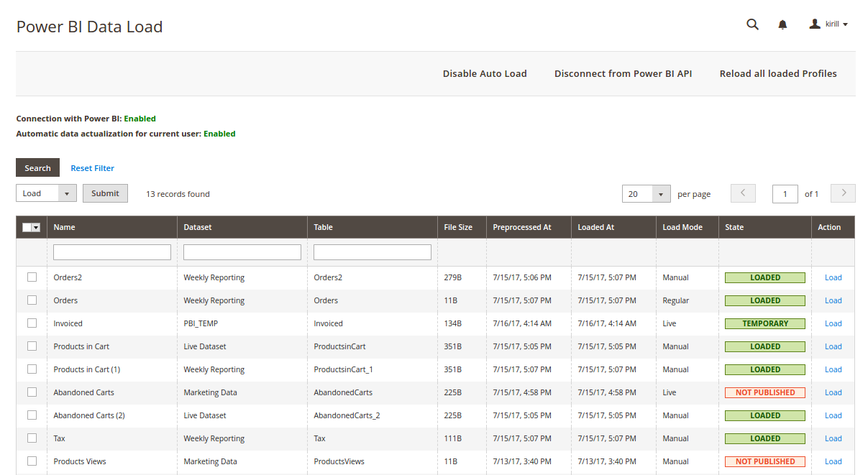Check the Abandoned Carts row checkbox
Viewport: 868px width, 475px height.
[x=32, y=392]
